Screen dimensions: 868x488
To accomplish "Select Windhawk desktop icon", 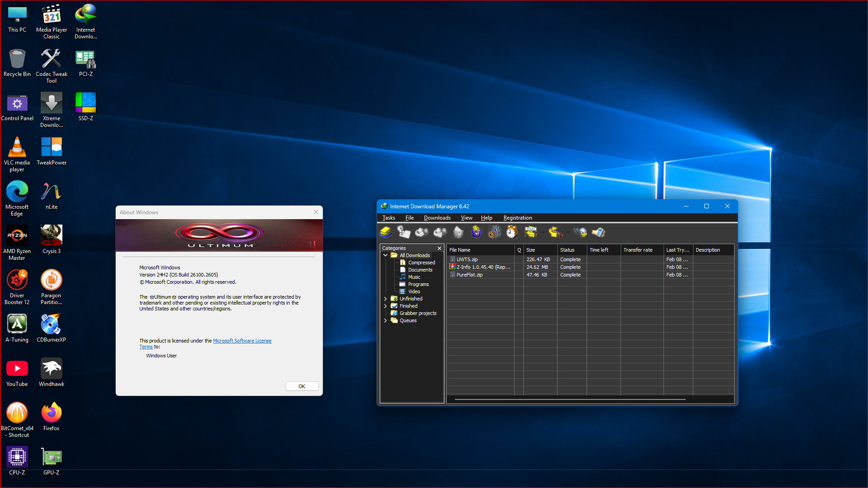I will point(52,373).
